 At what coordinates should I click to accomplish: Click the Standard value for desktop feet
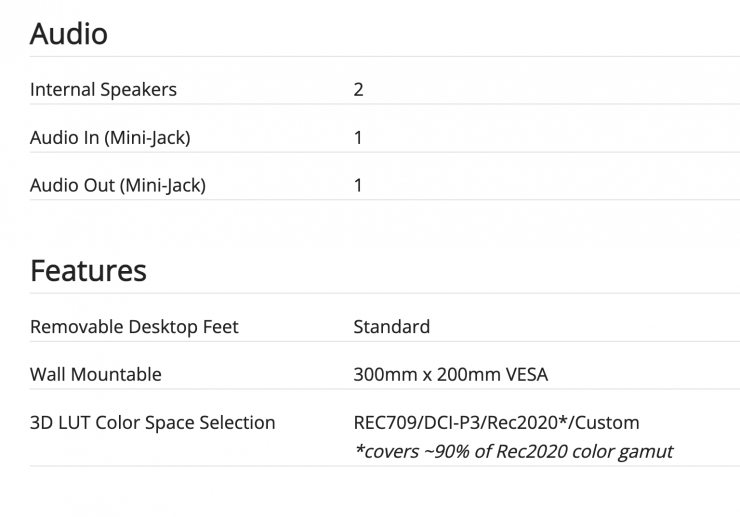pyautogui.click(x=391, y=327)
